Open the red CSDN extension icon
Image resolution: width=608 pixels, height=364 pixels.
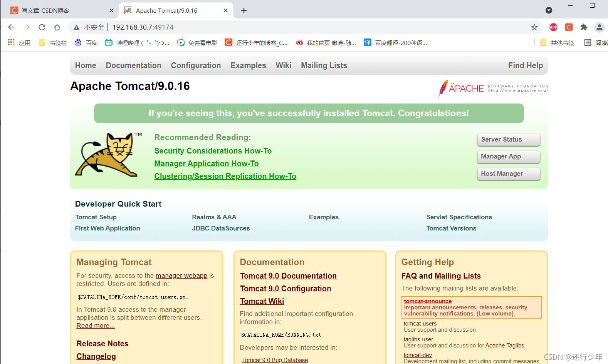pos(569,27)
